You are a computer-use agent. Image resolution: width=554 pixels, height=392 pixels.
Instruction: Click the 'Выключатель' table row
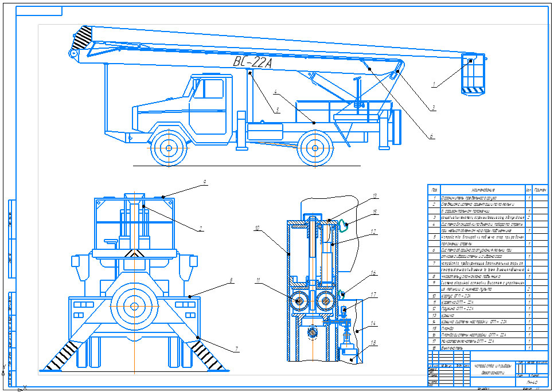click(488, 348)
